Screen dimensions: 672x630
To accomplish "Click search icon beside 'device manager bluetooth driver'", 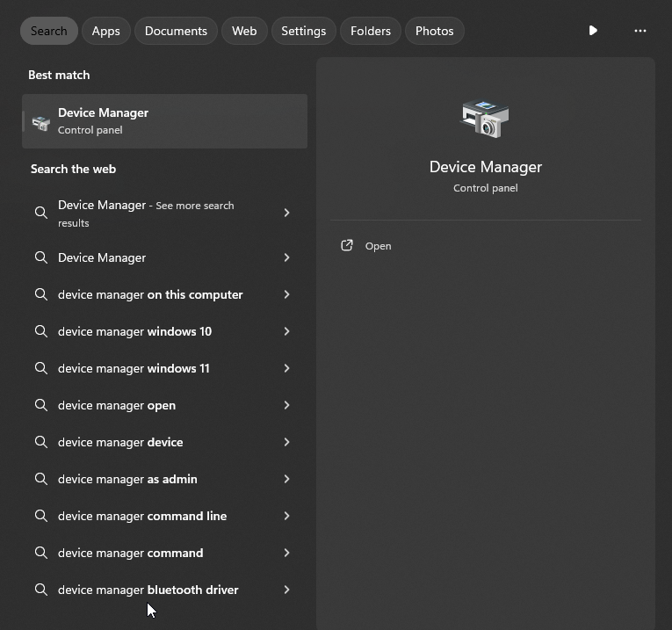I will (40, 590).
